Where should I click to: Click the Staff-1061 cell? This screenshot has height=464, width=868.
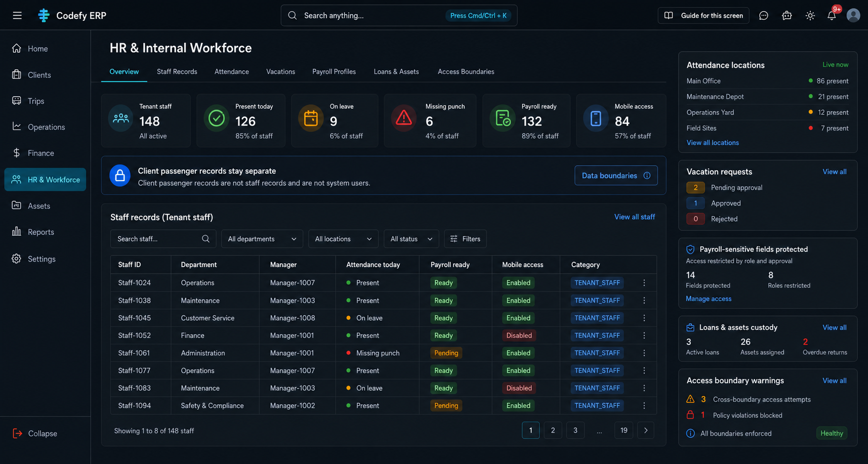pos(134,353)
